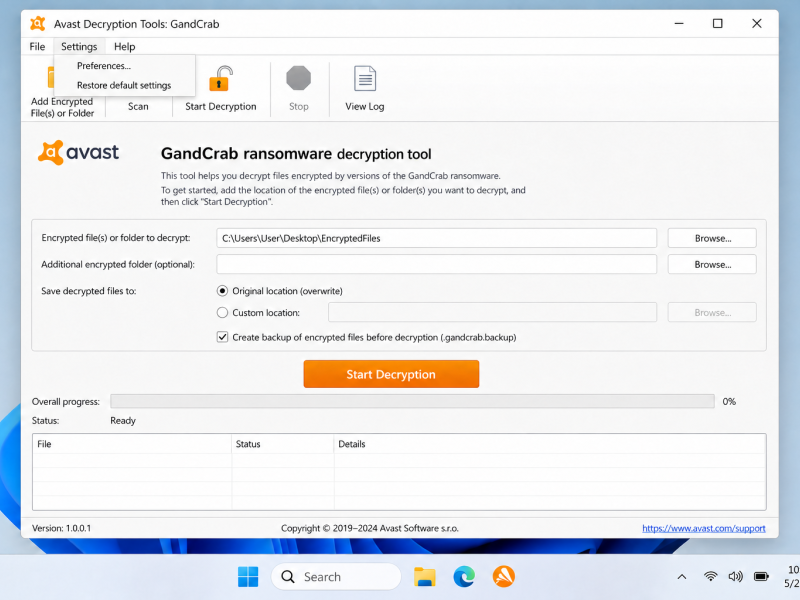Click the 0% progress value
Image resolution: width=800 pixels, height=600 pixels.
[x=729, y=402]
